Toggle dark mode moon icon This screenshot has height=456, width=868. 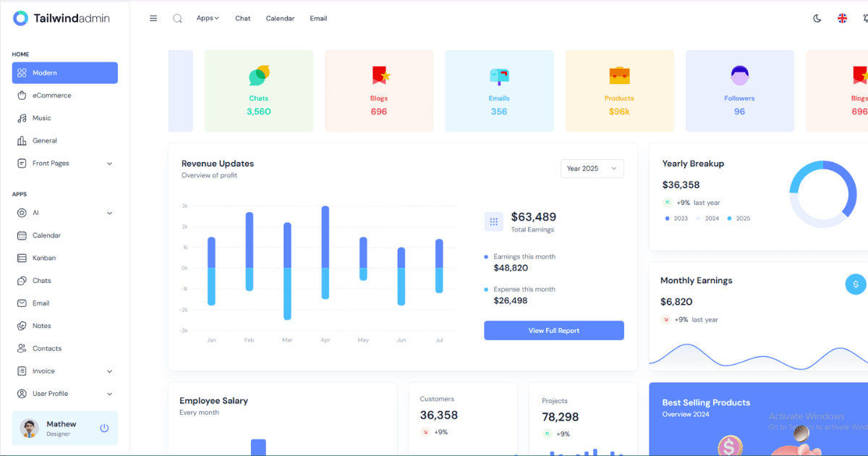pyautogui.click(x=817, y=19)
